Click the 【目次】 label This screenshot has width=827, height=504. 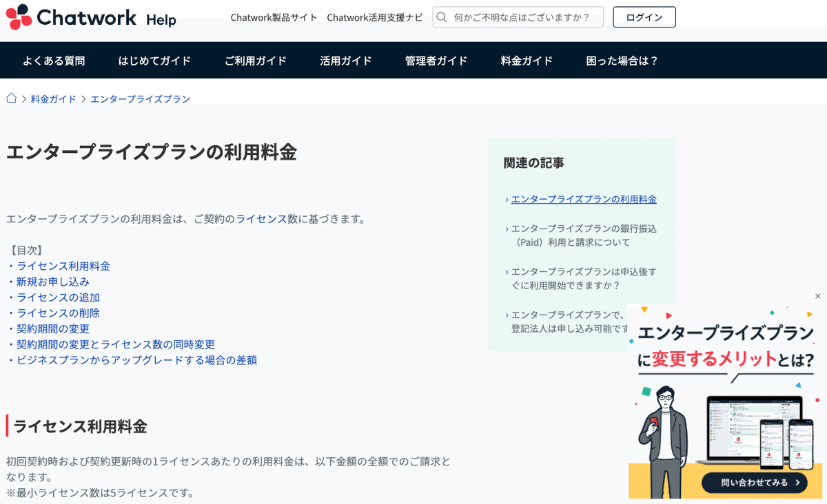point(27,250)
